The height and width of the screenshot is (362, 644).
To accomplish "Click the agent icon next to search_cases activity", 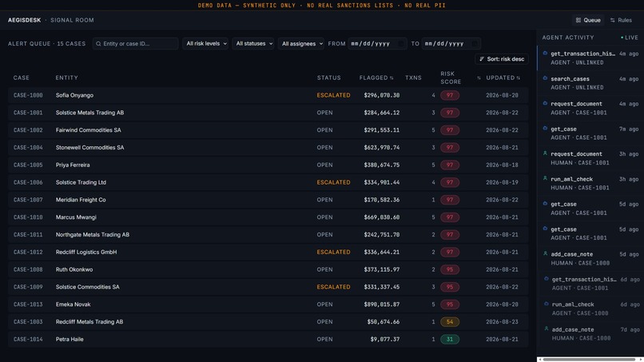I will click(545, 78).
